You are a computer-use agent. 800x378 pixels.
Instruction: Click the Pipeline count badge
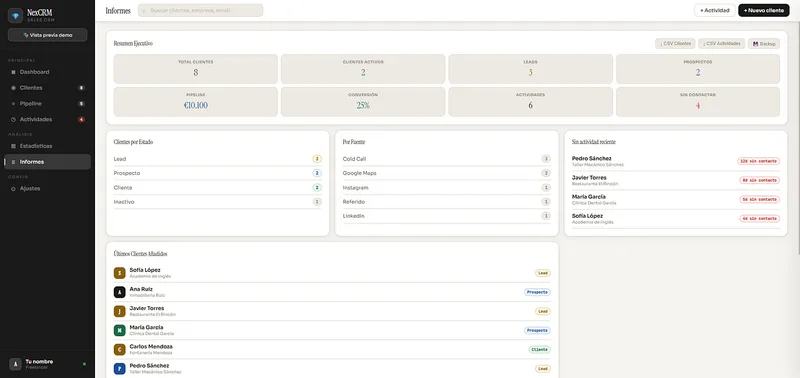click(x=81, y=104)
